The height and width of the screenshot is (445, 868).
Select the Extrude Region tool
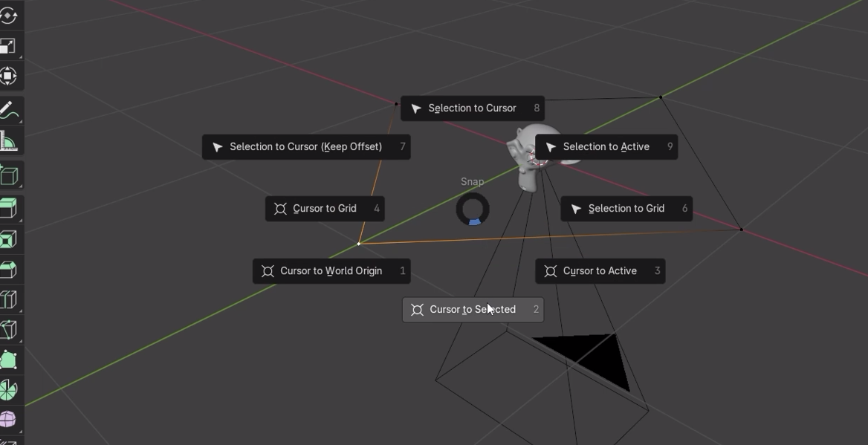[x=8, y=209]
